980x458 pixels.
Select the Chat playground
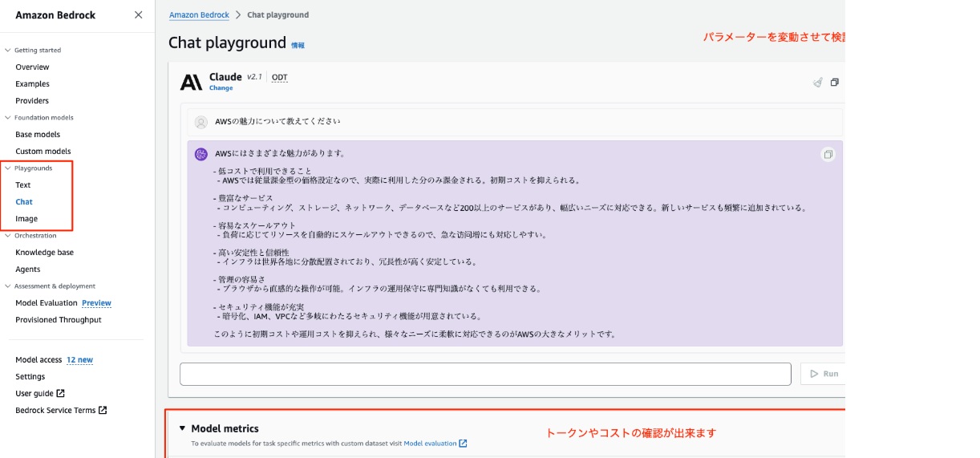point(24,202)
